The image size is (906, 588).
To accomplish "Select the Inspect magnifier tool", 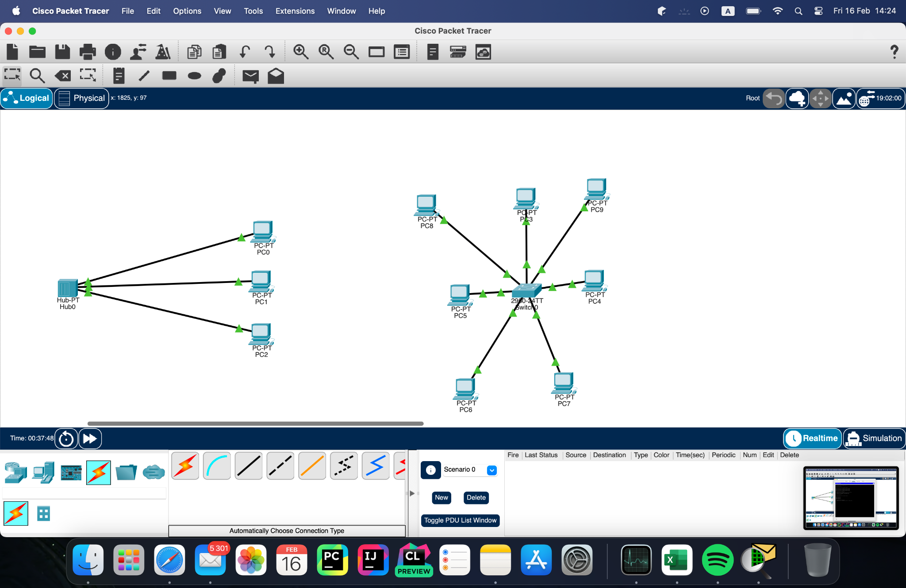I will (37, 76).
